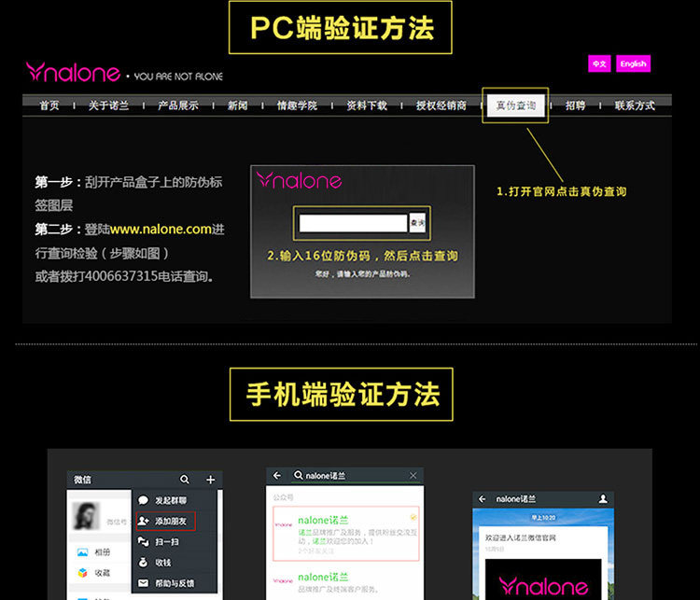The width and height of the screenshot is (700, 600).
Task: Open 相册 in the WeChat profile list
Action: tap(99, 552)
